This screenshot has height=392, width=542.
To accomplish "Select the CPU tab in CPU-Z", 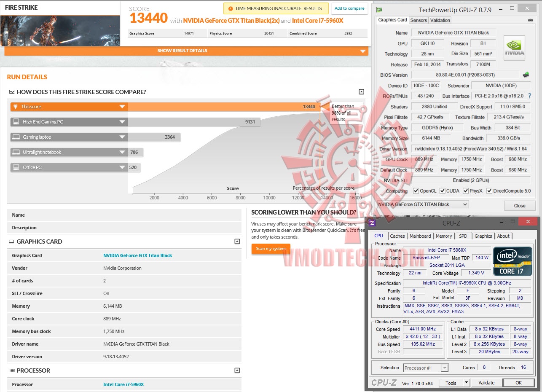I will click(379, 236).
